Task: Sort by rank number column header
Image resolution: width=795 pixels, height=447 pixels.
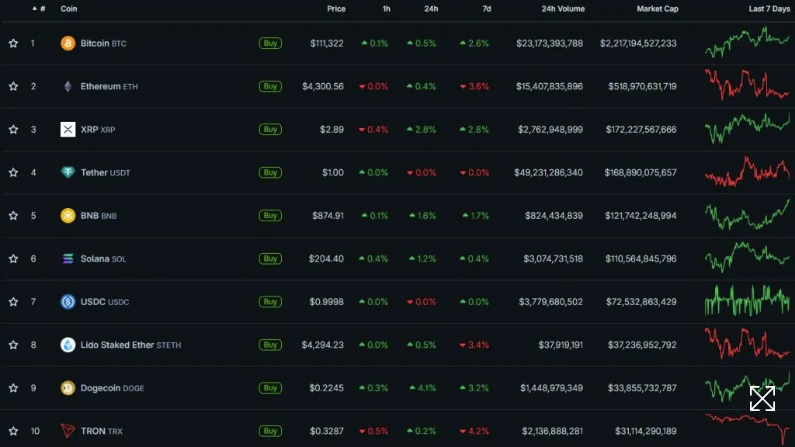Action: (40, 9)
